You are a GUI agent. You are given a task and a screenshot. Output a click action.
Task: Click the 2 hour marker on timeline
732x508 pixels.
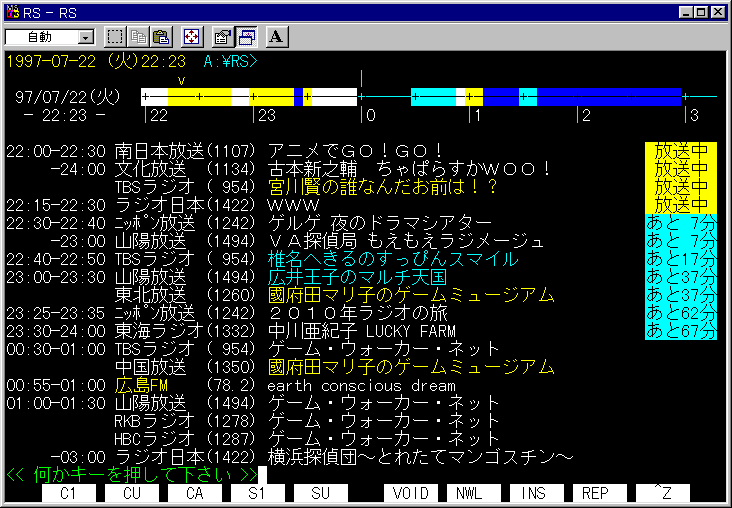coord(586,115)
